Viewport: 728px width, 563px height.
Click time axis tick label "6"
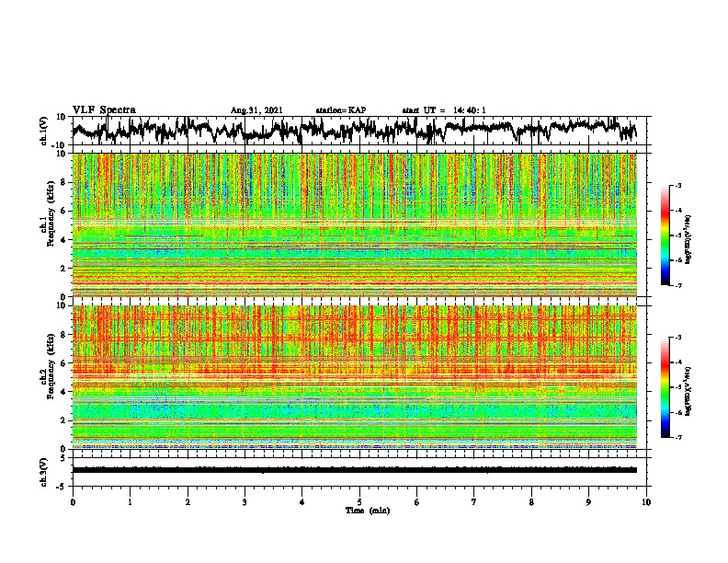(x=417, y=502)
